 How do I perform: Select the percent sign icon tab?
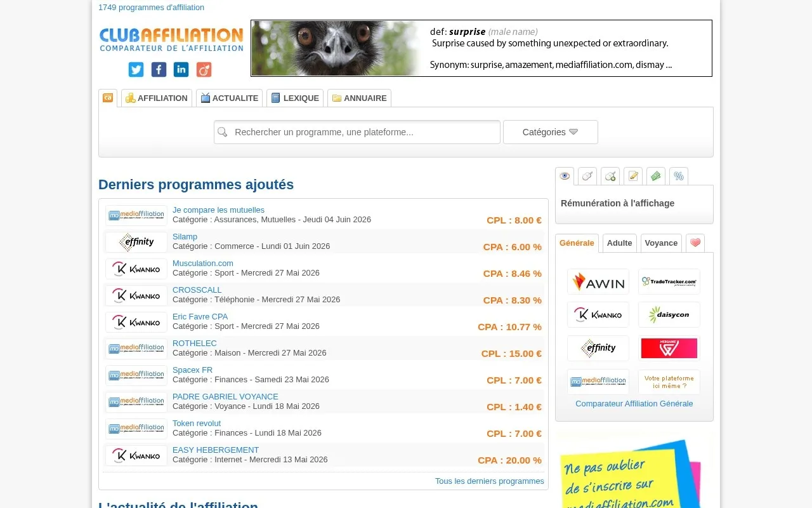(x=679, y=176)
